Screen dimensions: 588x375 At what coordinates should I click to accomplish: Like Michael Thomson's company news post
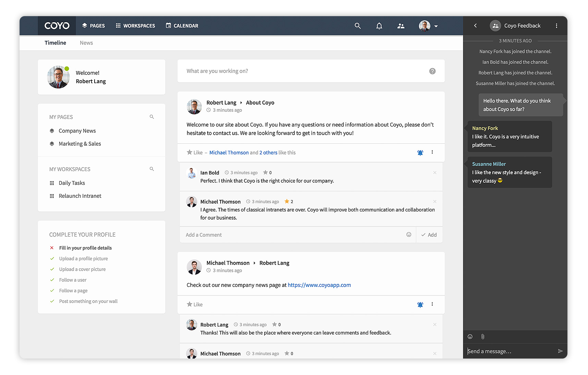point(195,304)
